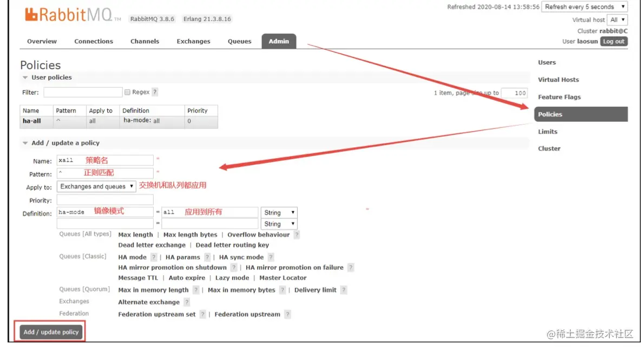Enable the Regex filter checkbox
The image size is (644, 350).
tap(127, 92)
